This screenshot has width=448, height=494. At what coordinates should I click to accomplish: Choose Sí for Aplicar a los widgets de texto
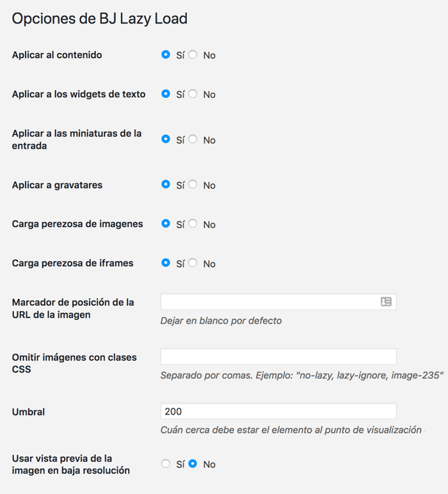[166, 94]
